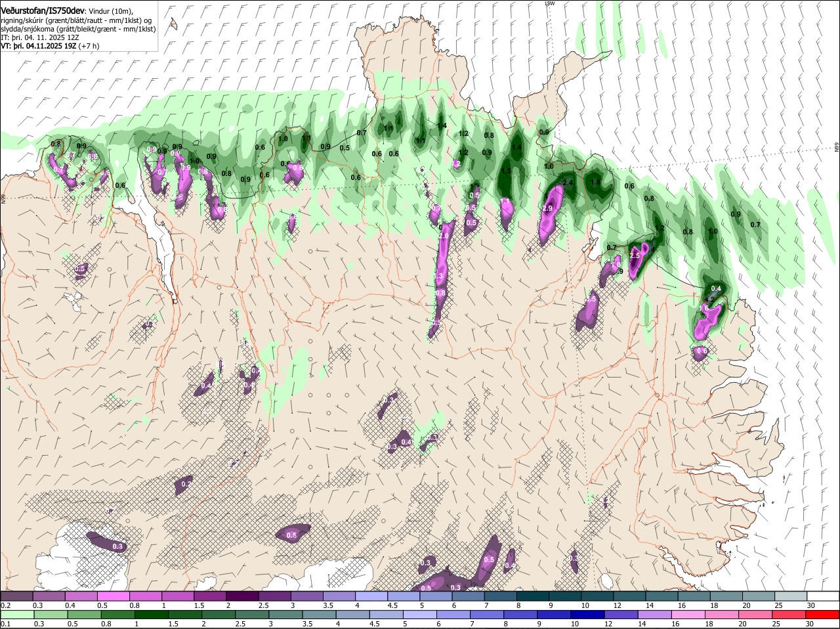
Task: Click the Veðurstofan/IS750dev title text
Action: pyautogui.click(x=42, y=11)
